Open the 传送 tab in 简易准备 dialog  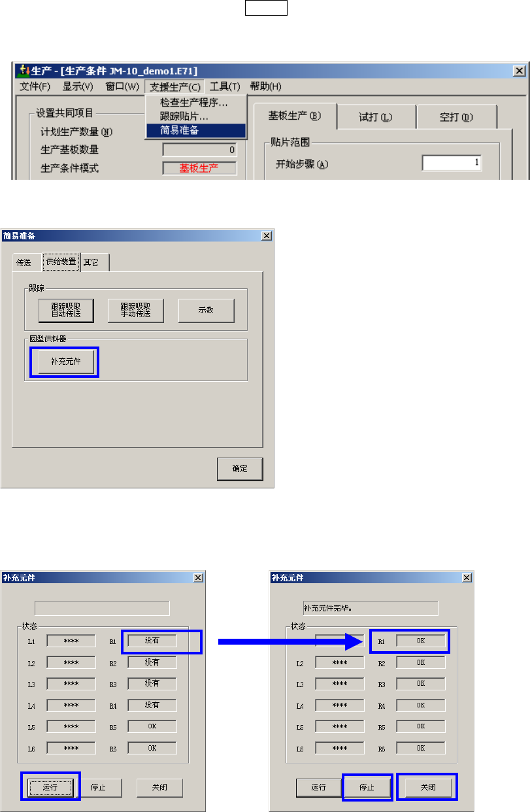24,262
